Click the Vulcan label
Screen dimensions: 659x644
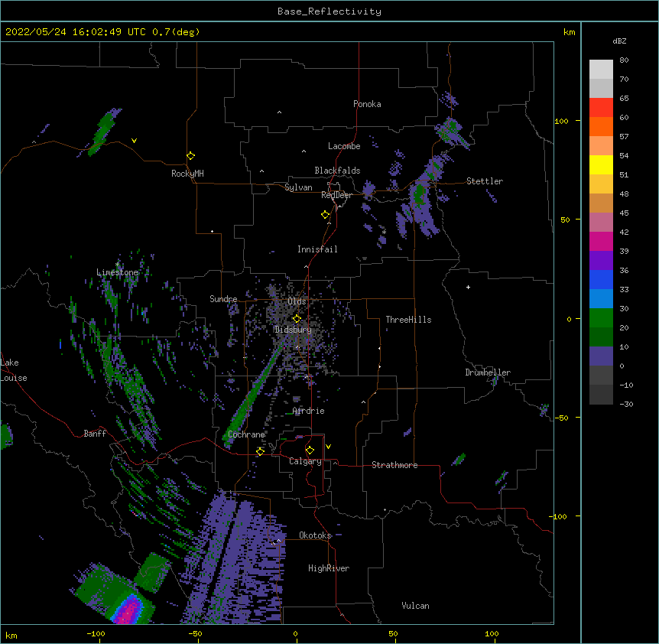click(x=415, y=606)
